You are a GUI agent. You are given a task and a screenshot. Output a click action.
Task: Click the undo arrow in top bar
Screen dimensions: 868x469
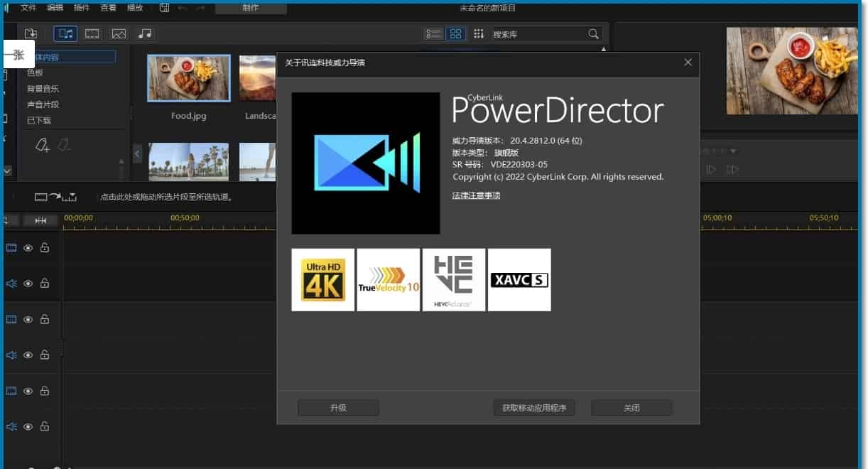183,8
